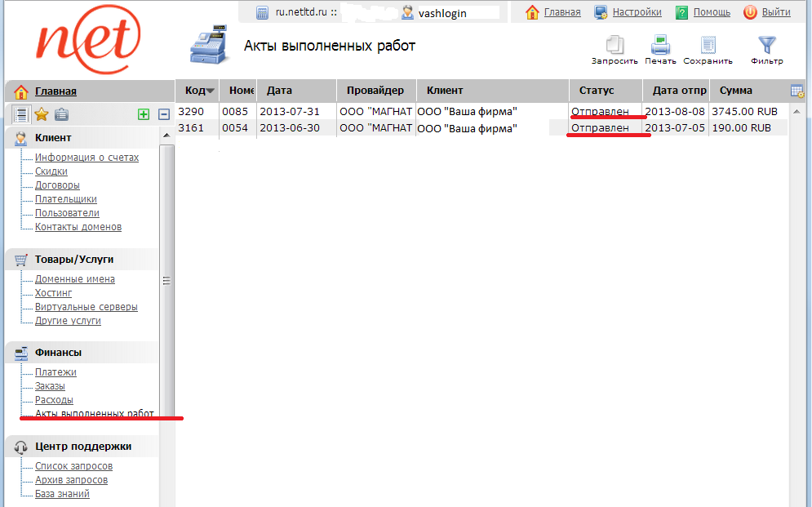The width and height of the screenshot is (812, 507).
Task: Collapse the Финансы sidebar section
Action: 58,353
